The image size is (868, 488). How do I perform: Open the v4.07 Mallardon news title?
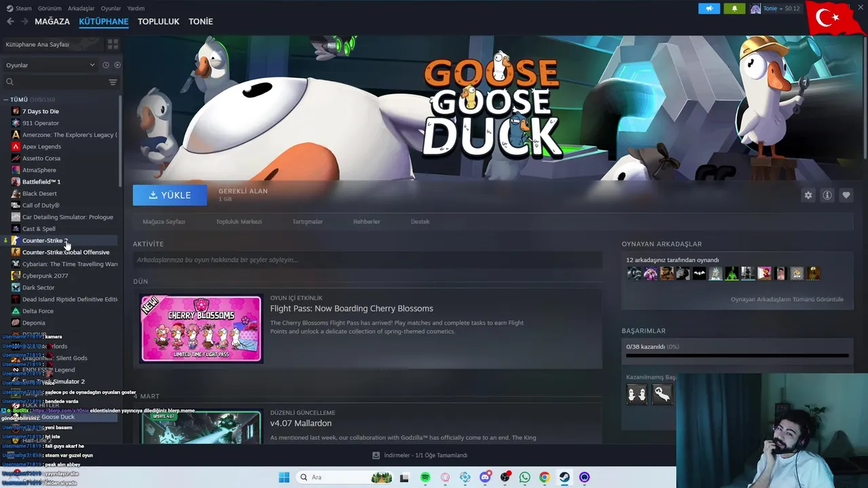300,423
